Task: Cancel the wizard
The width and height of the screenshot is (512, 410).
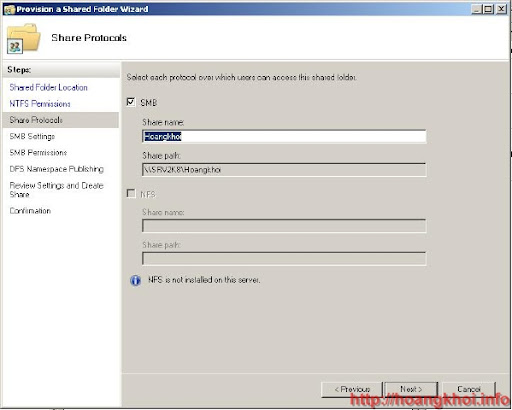Action: coord(469,389)
